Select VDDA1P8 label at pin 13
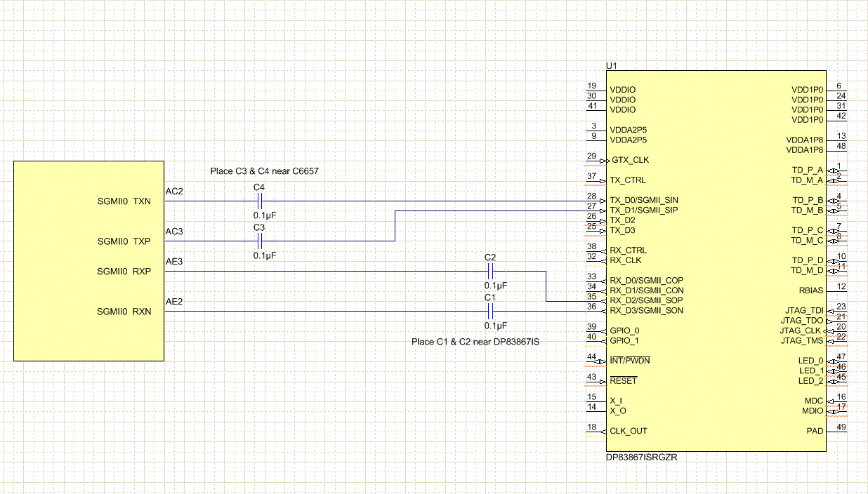 tap(804, 140)
